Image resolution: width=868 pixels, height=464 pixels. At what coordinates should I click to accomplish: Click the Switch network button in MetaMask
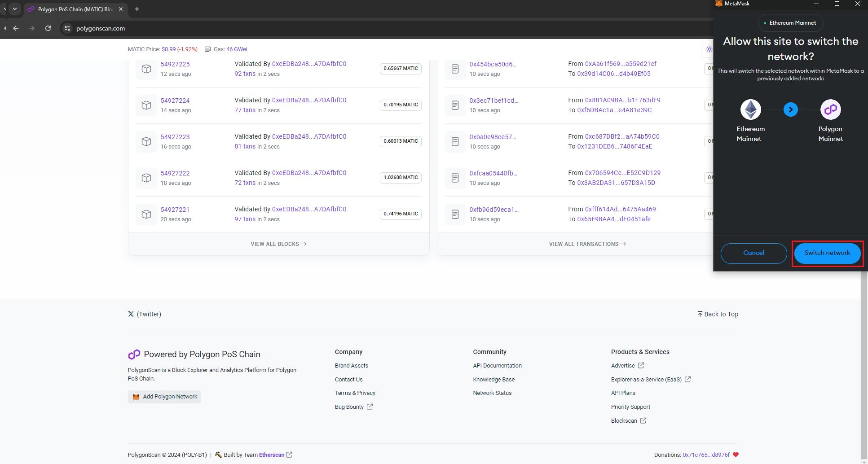coord(827,253)
